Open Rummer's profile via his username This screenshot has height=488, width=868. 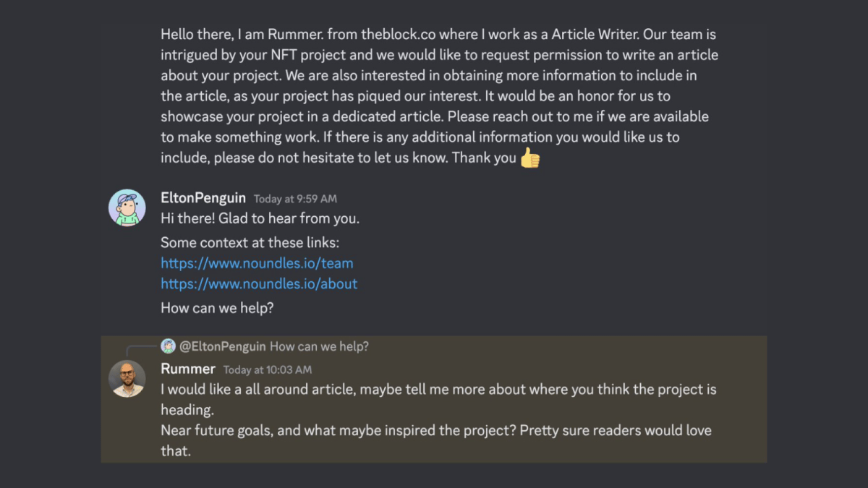[188, 369]
